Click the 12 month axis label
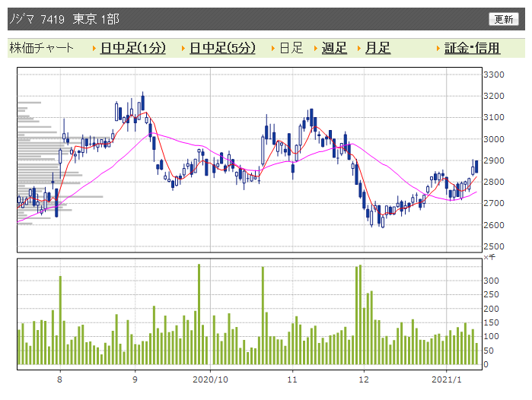This screenshot has height=400, width=532. pyautogui.click(x=364, y=379)
